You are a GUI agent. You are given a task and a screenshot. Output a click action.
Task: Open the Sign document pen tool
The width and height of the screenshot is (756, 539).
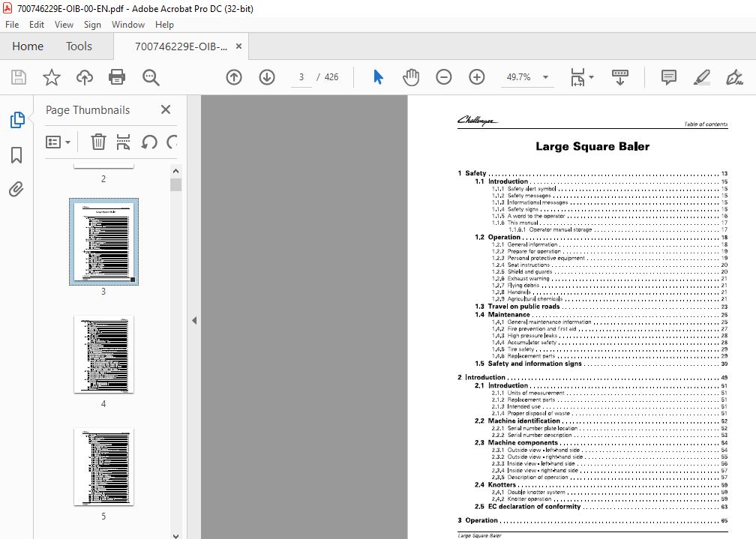click(x=734, y=77)
